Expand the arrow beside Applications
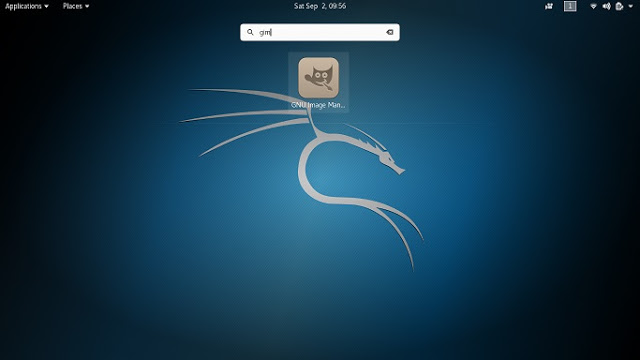 (46, 7)
